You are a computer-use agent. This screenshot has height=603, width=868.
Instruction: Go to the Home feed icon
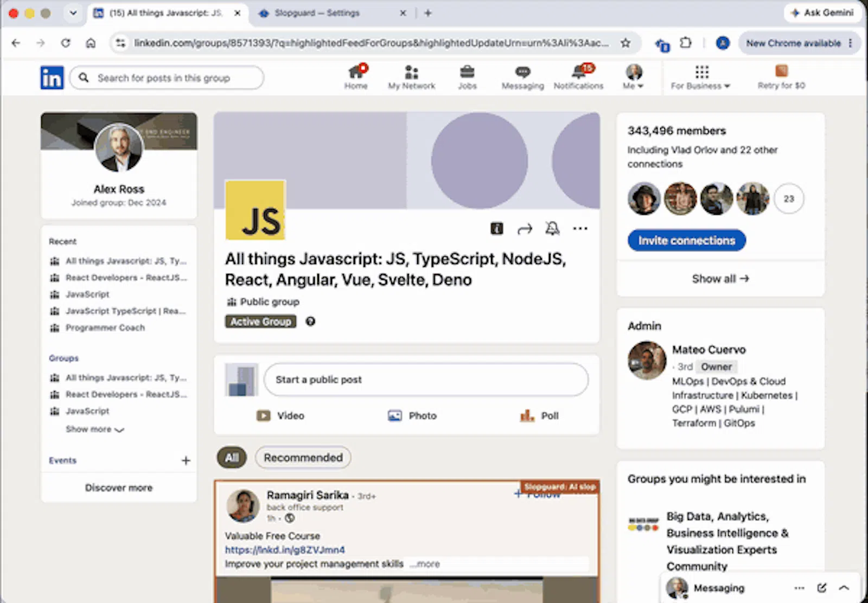(x=356, y=77)
